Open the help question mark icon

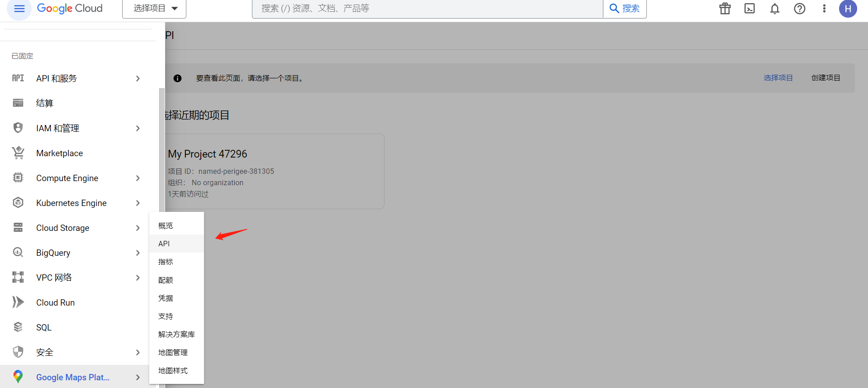[x=800, y=9]
